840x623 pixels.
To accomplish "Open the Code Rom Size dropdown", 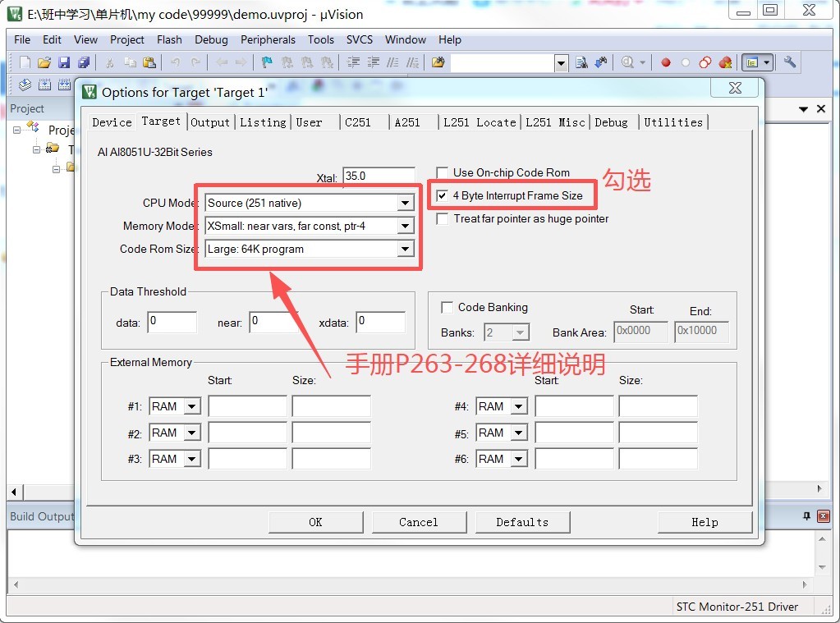I will tap(405, 249).
